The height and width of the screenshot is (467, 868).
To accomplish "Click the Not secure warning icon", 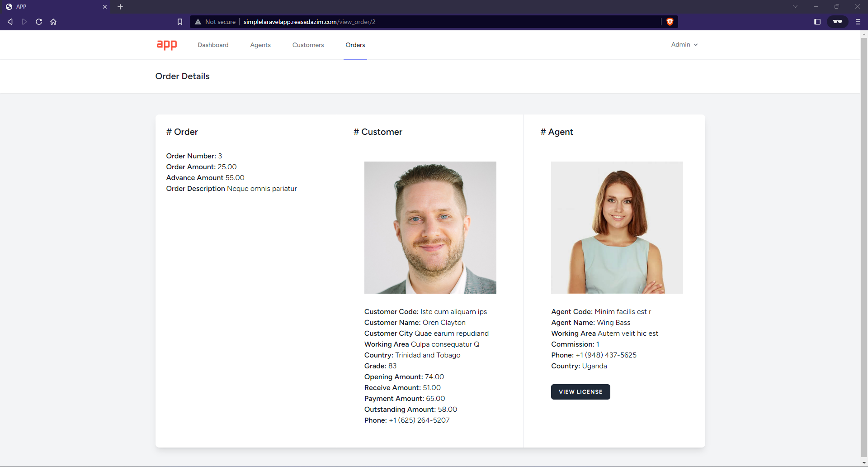I will pos(198,22).
